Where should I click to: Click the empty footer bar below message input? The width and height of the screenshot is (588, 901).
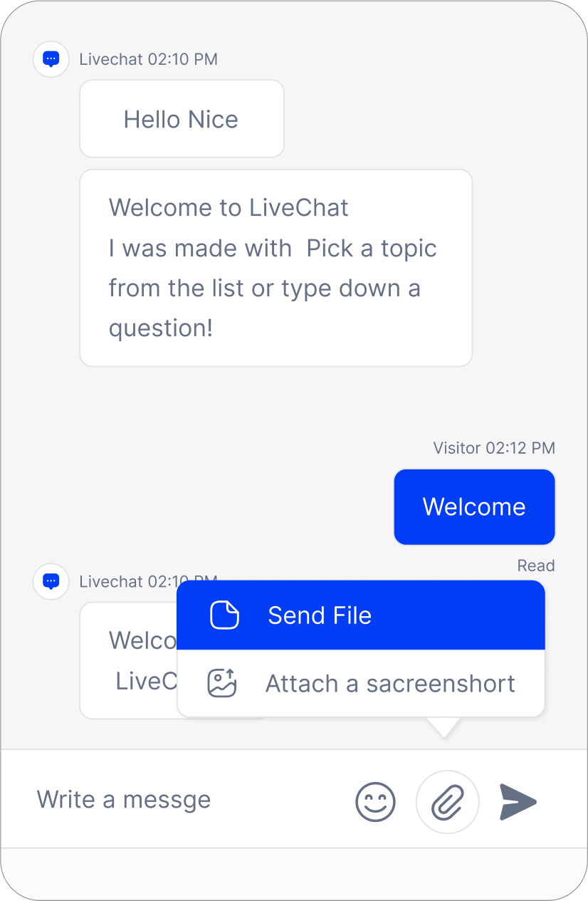(x=294, y=873)
